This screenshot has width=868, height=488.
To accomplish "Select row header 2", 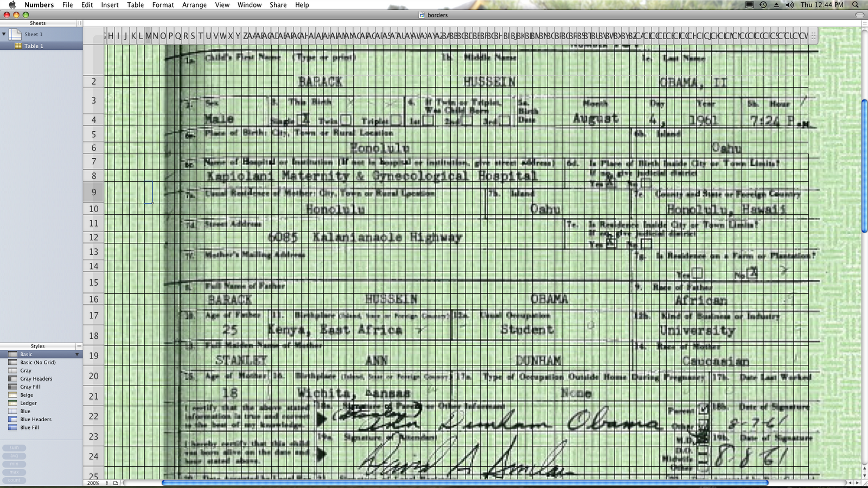I will (x=94, y=82).
